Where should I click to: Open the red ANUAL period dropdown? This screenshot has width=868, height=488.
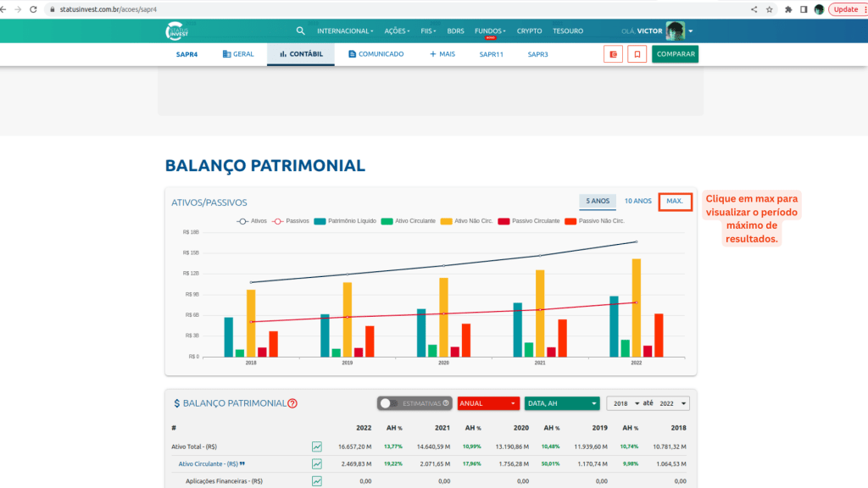[x=488, y=404]
